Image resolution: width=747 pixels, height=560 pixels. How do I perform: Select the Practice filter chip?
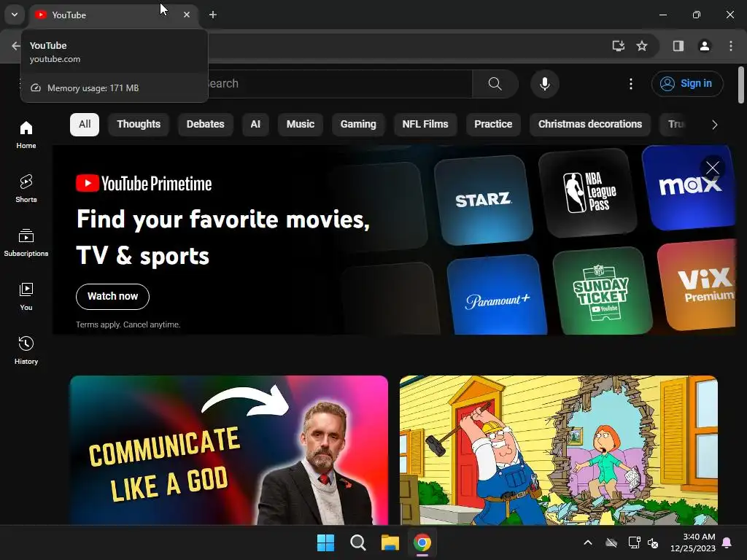pos(493,124)
